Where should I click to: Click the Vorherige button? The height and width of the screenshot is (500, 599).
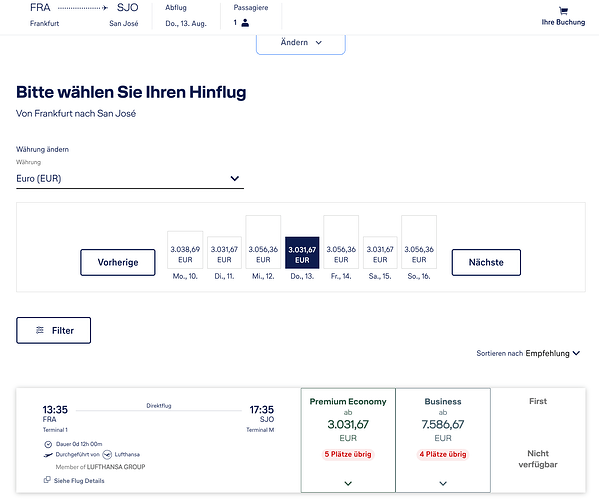click(118, 262)
